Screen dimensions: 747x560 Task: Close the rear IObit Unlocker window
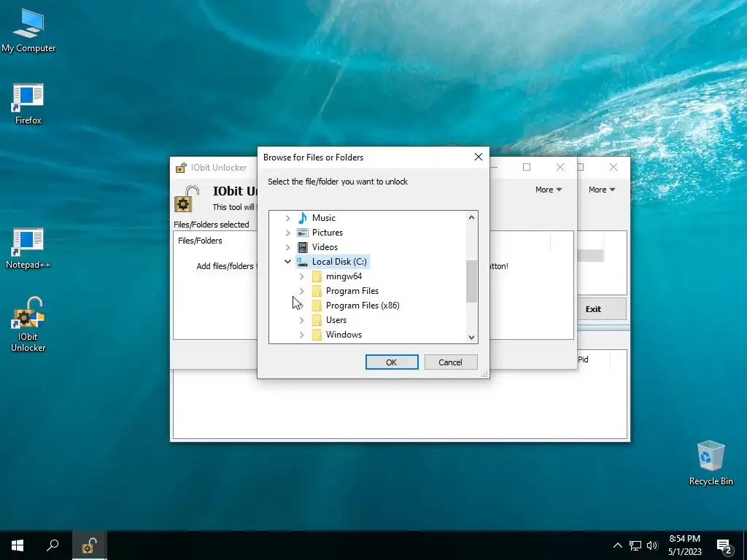coord(613,167)
